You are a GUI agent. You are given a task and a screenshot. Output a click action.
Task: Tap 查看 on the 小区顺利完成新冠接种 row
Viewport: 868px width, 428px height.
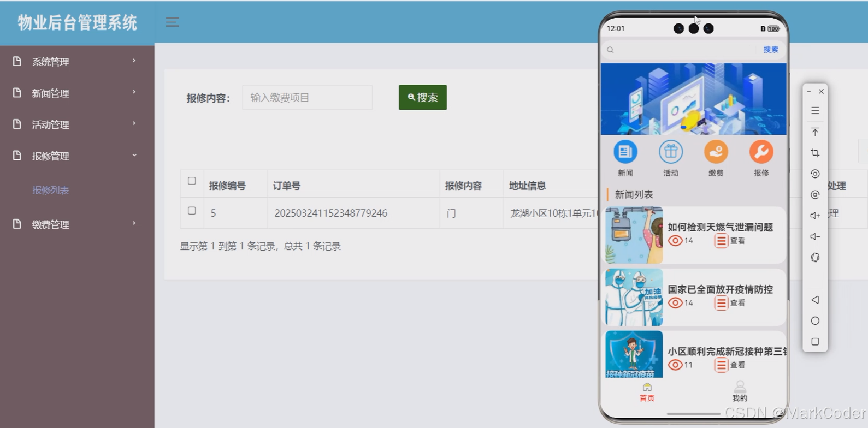point(737,365)
